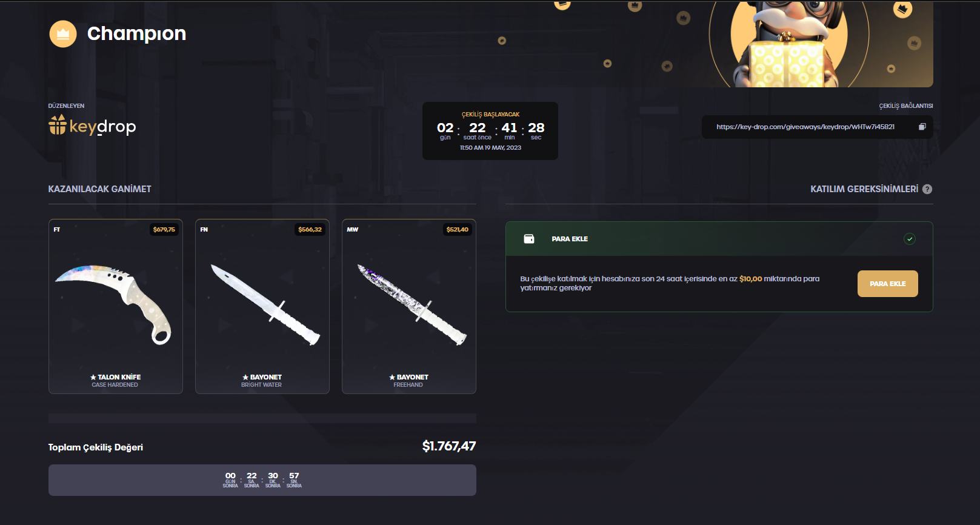The height and width of the screenshot is (525, 980).
Task: Copy the giveaway link with copy icon
Action: click(x=922, y=127)
